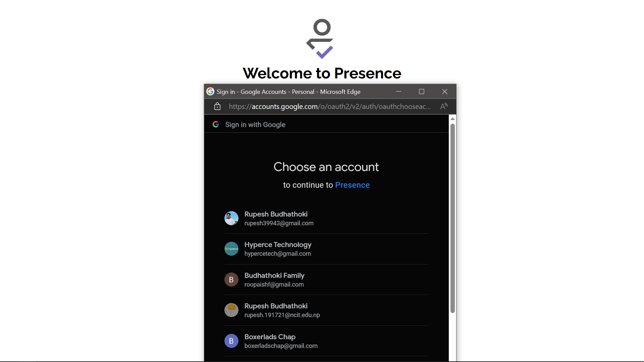This screenshot has width=644, height=362.
Task: Click the purple B avatar for Boxerlads Chap
Action: (x=231, y=341)
